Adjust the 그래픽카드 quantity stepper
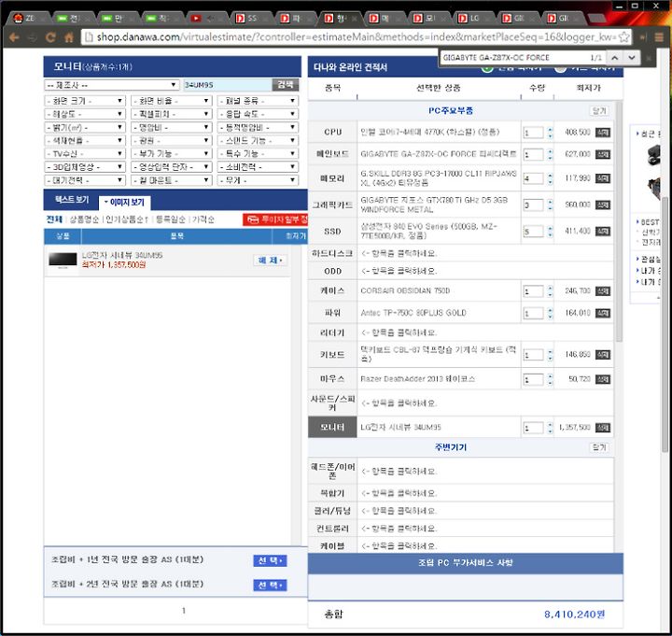 tap(551, 205)
